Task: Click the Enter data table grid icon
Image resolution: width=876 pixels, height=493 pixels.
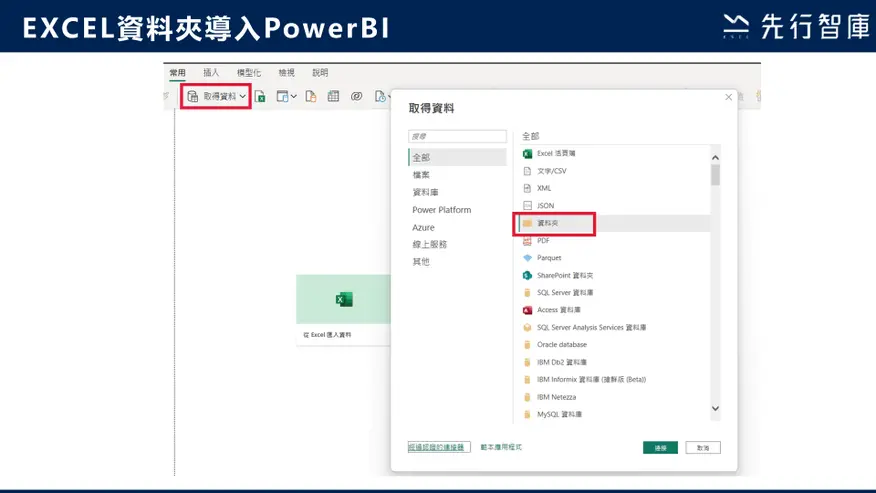Action: 334,96
